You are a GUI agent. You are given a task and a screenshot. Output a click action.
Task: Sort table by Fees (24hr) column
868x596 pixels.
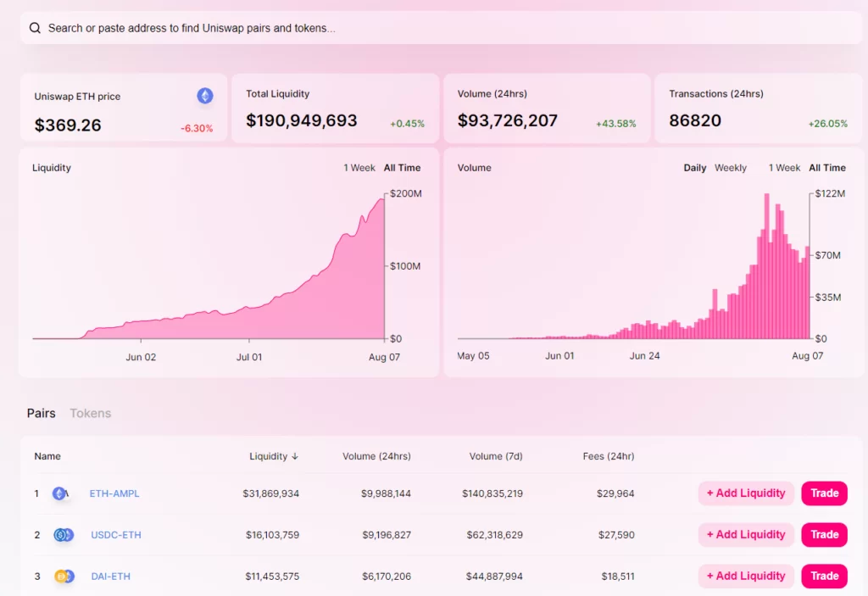pos(609,456)
